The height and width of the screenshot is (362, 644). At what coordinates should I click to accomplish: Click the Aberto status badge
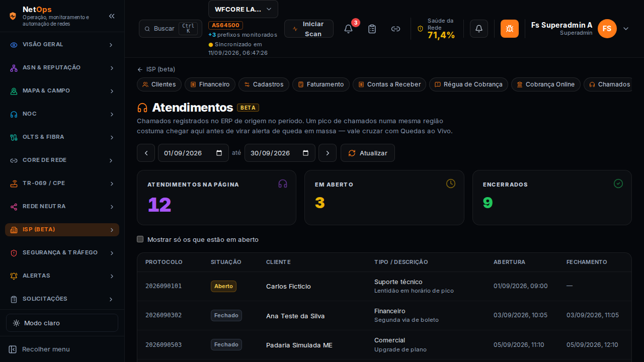(223, 286)
